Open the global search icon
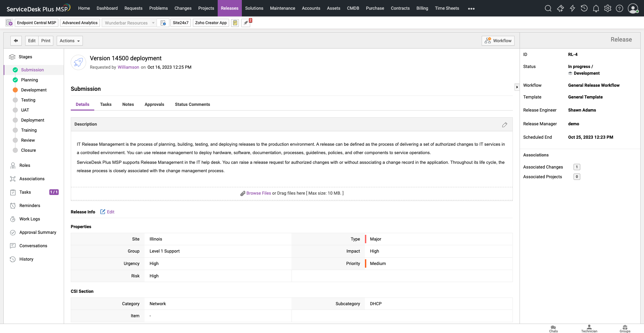This screenshot has width=644, height=333. click(x=548, y=8)
